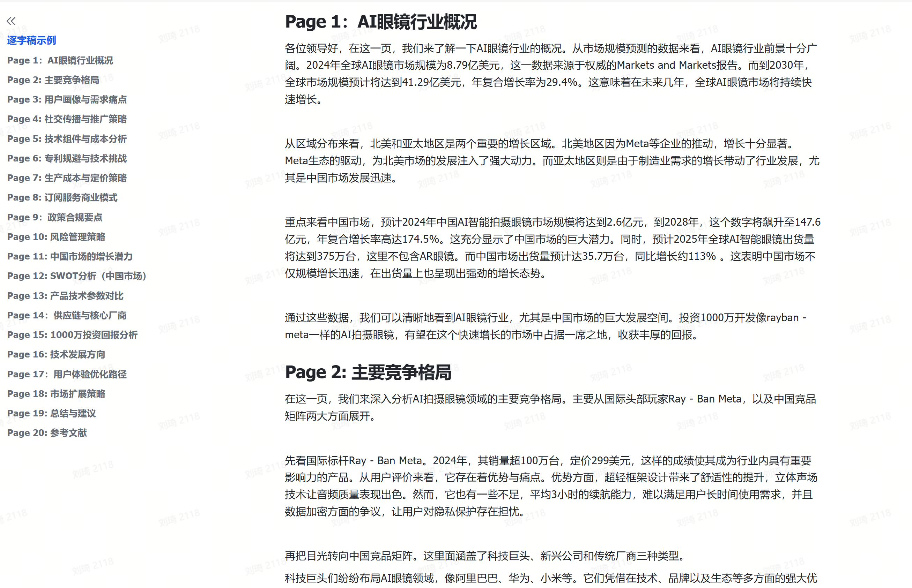The image size is (912, 588).
Task: Go to Page 15: 1000万投资回报分析
Action: [72, 335]
